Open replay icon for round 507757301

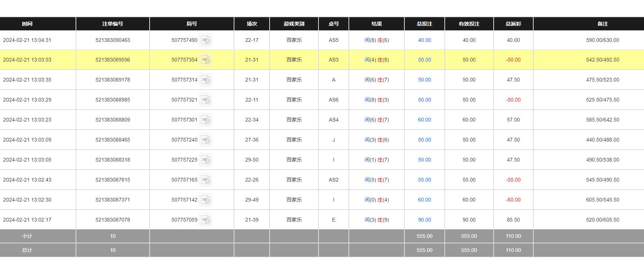[206, 120]
